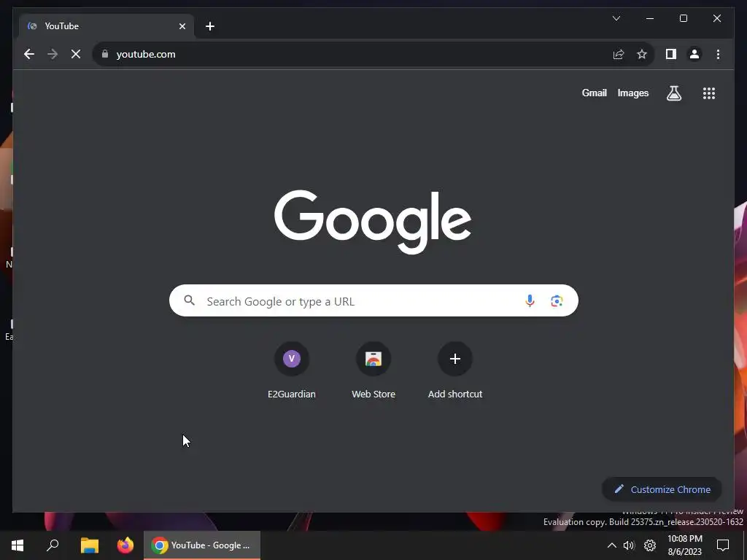This screenshot has width=747, height=560.
Task: Stop loading the page
Action: pyautogui.click(x=76, y=54)
